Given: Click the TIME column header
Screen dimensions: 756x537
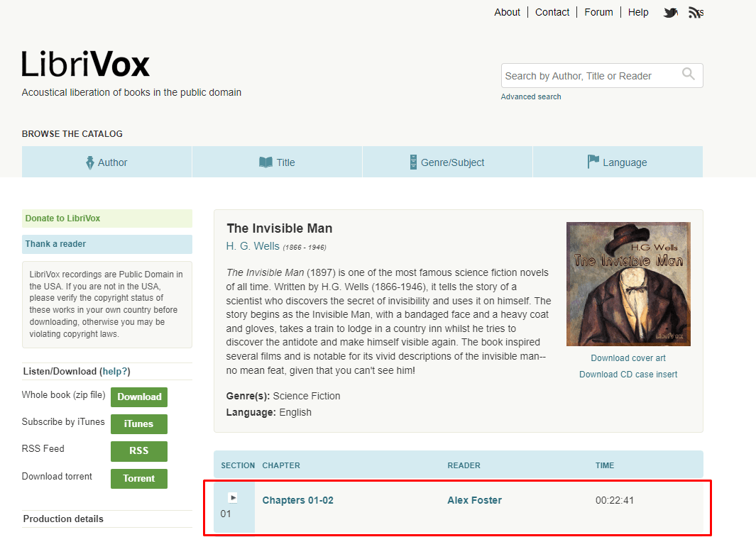Looking at the screenshot, I should click(x=605, y=466).
